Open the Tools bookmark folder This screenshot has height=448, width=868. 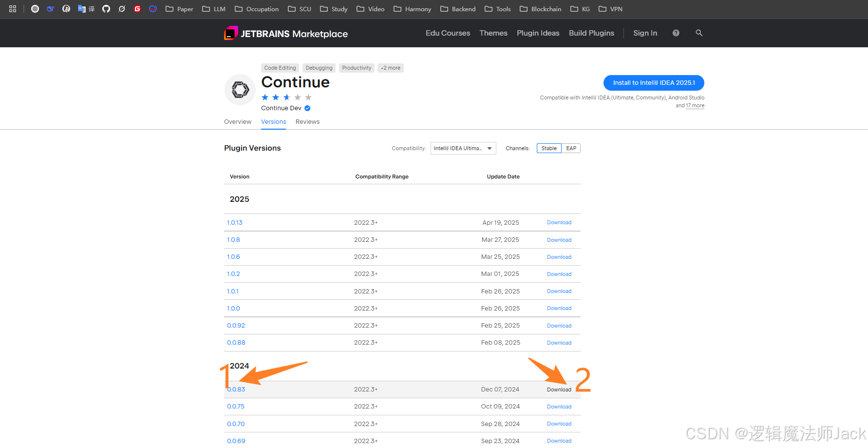tap(498, 9)
